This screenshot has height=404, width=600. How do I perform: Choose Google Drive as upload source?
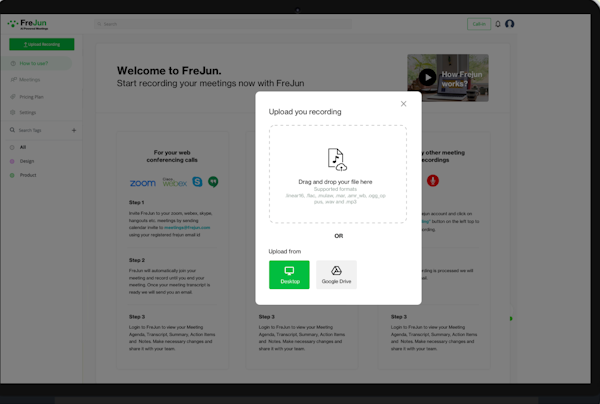click(336, 275)
